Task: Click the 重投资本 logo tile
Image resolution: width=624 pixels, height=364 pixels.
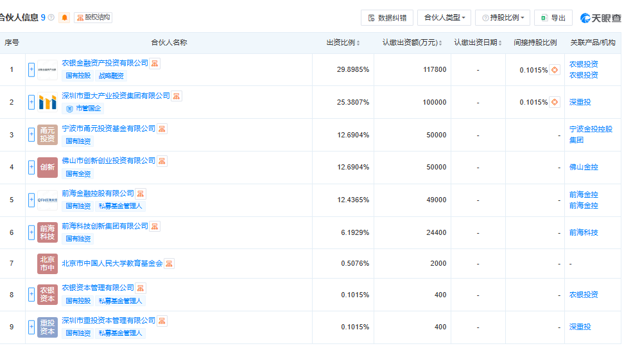Action: tap(48, 327)
